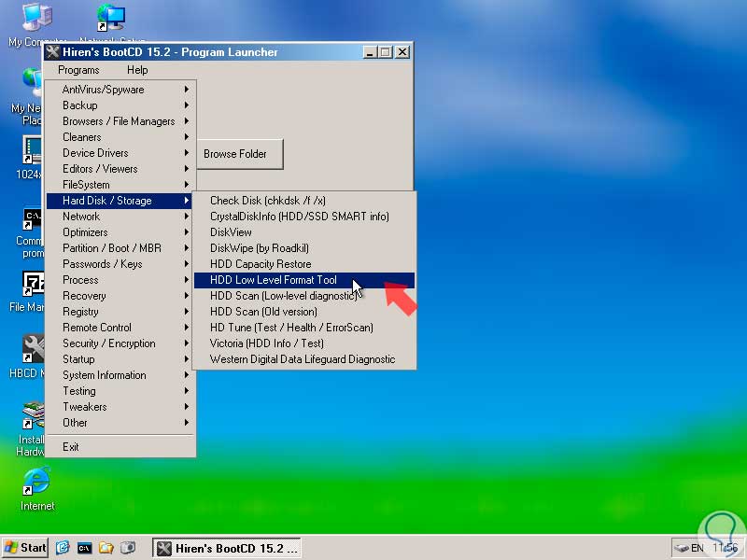Viewport: 747px width, 560px height.
Task: Open the File Manager desktop icon
Action: pyautogui.click(x=34, y=284)
